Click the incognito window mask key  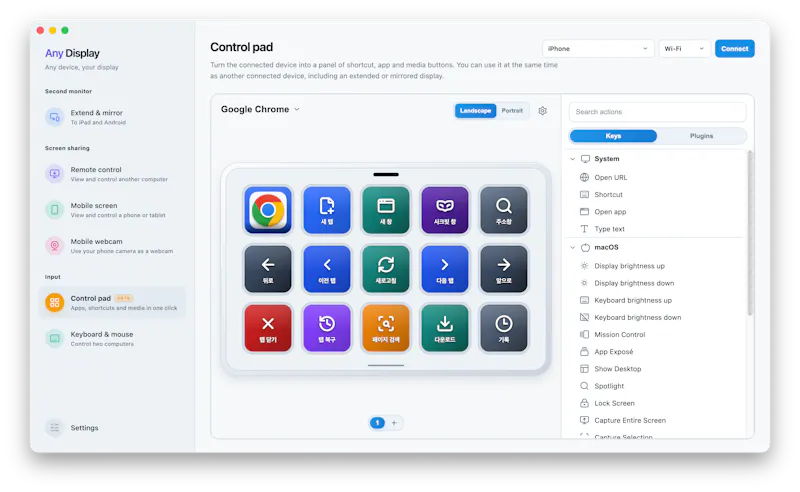click(x=445, y=210)
